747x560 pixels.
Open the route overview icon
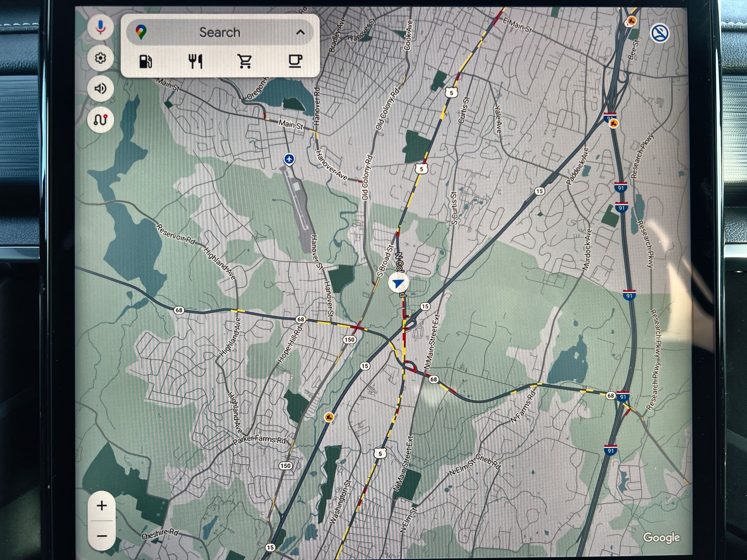(100, 120)
